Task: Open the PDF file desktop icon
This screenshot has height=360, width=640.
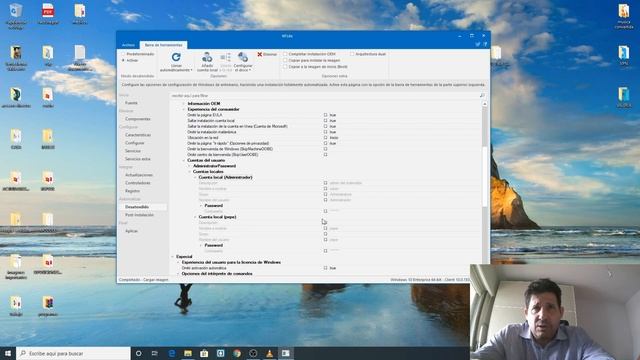Action: [x=48, y=13]
